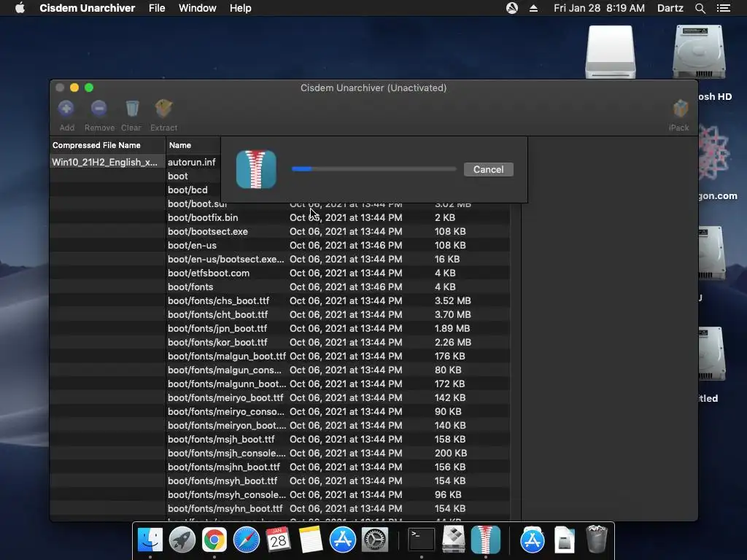
Task: Open the File menu
Action: click(x=157, y=8)
